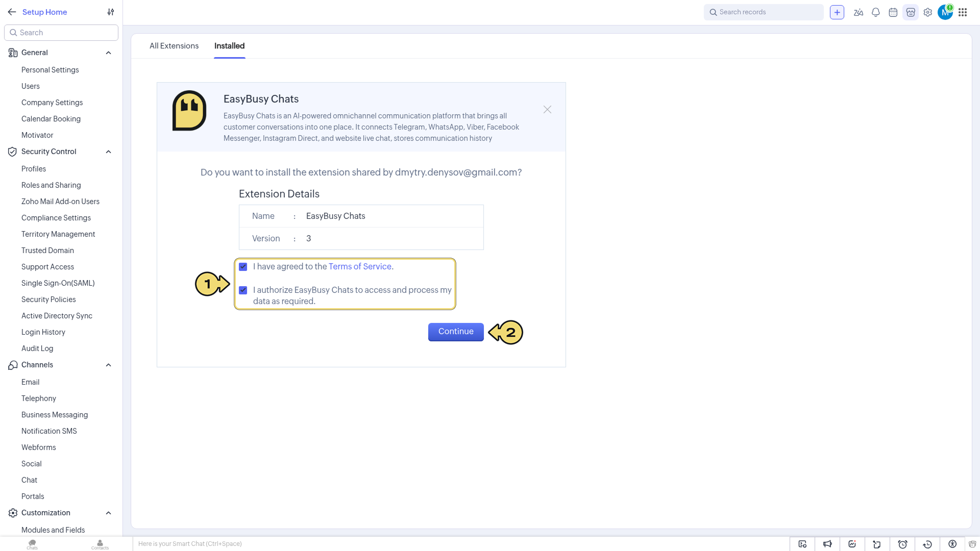This screenshot has width=980, height=551.
Task: Open Social under Channels
Action: click(x=32, y=464)
